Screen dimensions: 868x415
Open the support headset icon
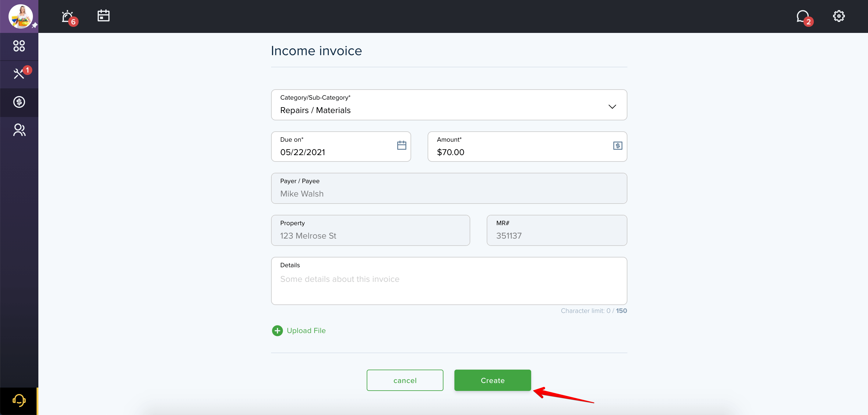point(19,400)
